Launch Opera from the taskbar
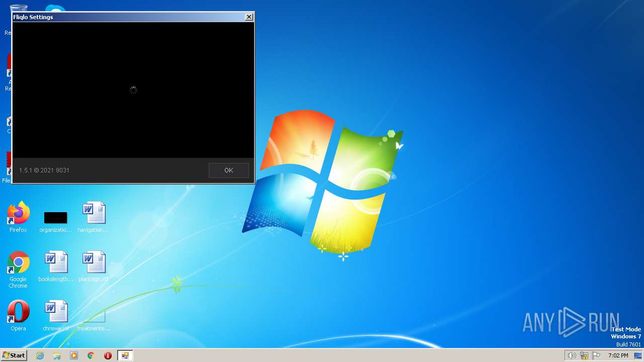 108,355
